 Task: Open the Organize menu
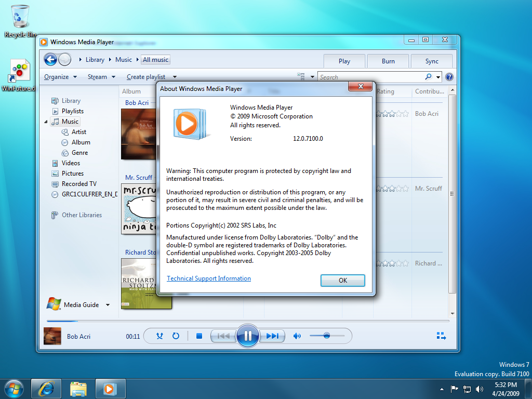coord(60,77)
